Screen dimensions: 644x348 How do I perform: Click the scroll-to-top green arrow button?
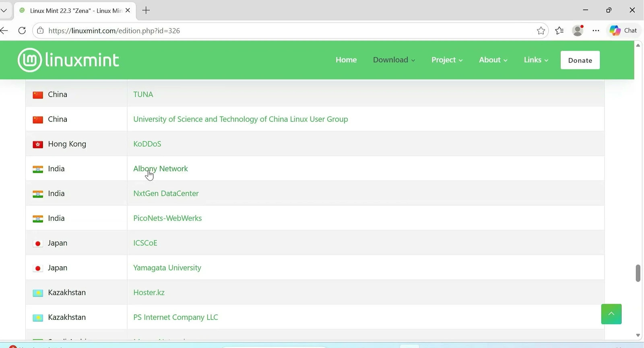611,314
